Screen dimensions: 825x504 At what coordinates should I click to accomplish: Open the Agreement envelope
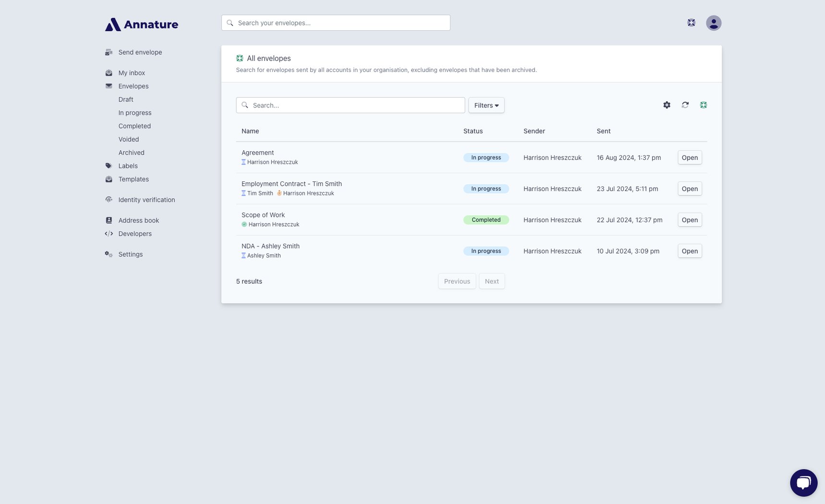pyautogui.click(x=690, y=157)
